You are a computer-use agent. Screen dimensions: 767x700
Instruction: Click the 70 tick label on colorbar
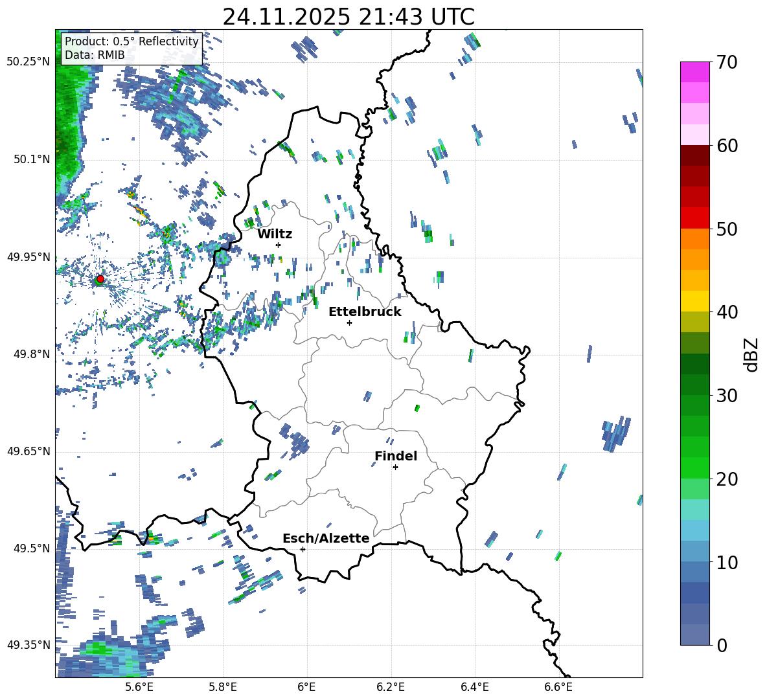click(727, 63)
